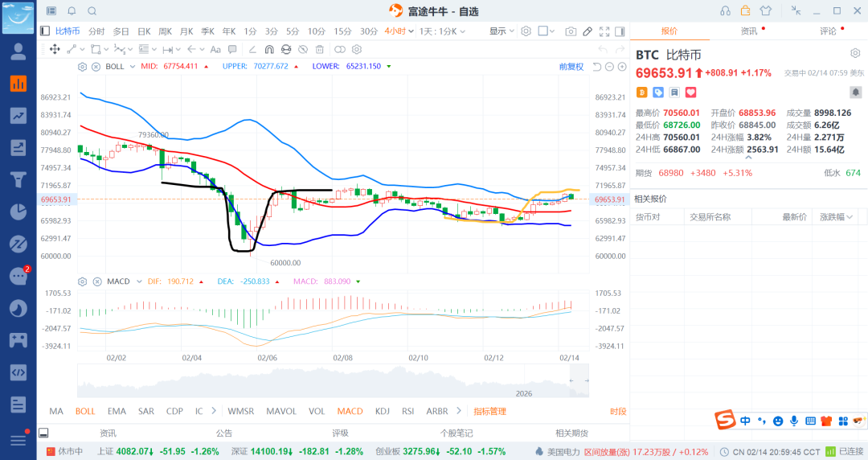The height and width of the screenshot is (460, 868).
Task: Click the headset customer service icon
Action: point(726,11)
